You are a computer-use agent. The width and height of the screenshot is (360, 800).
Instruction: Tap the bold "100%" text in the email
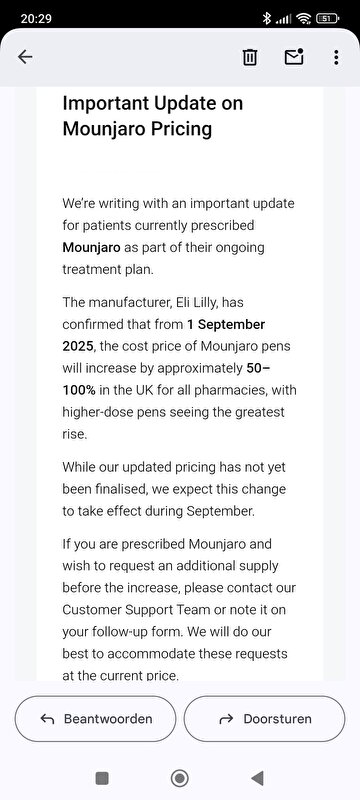click(x=79, y=390)
